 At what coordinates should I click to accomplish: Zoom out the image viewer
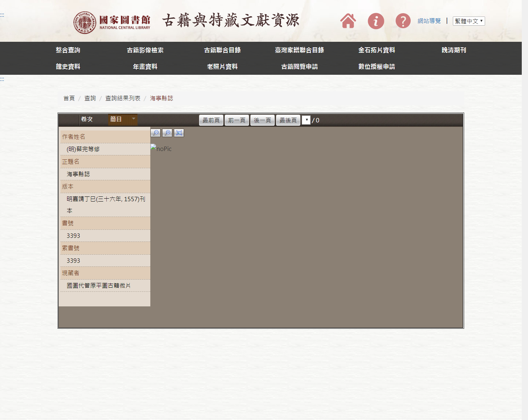coord(155,133)
